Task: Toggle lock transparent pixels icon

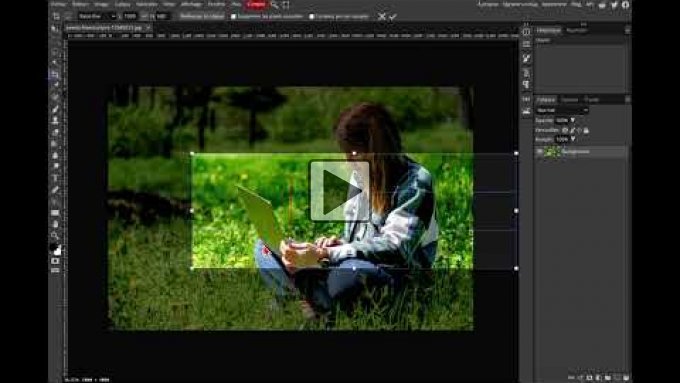Action: click(x=565, y=130)
